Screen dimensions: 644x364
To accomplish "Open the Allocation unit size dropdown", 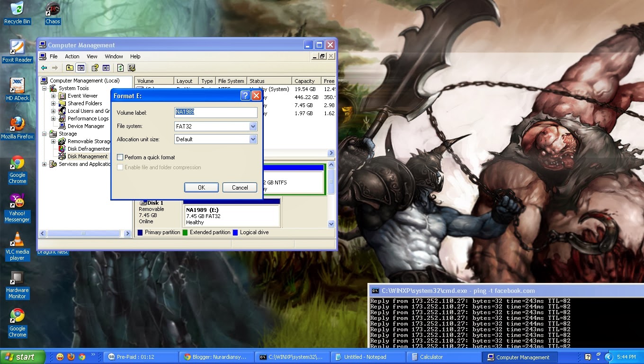I will [253, 139].
